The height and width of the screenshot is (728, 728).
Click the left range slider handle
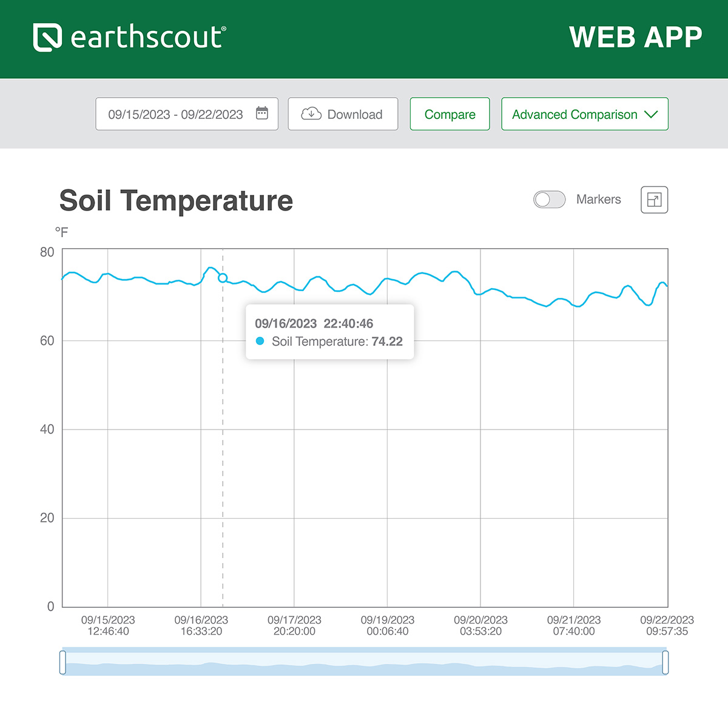62,662
